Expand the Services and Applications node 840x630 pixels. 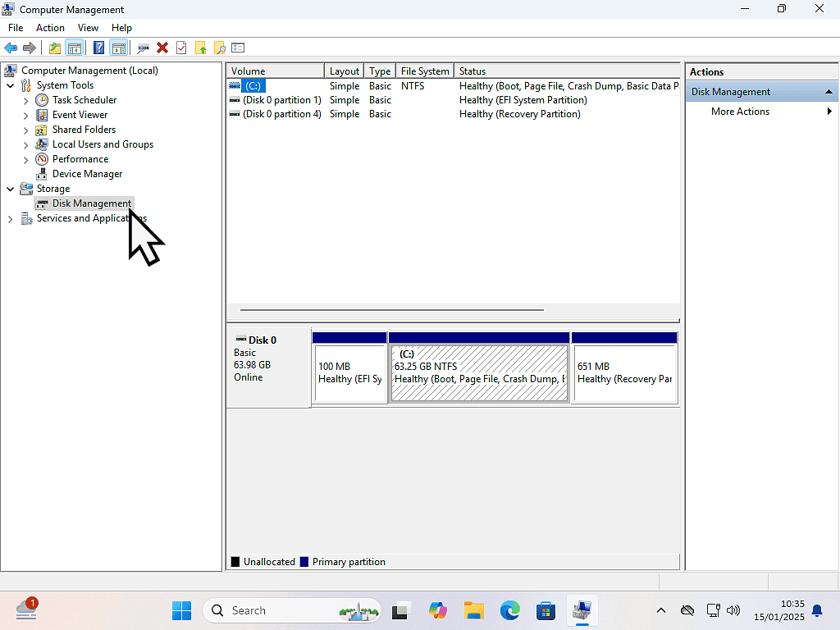click(x=11, y=218)
